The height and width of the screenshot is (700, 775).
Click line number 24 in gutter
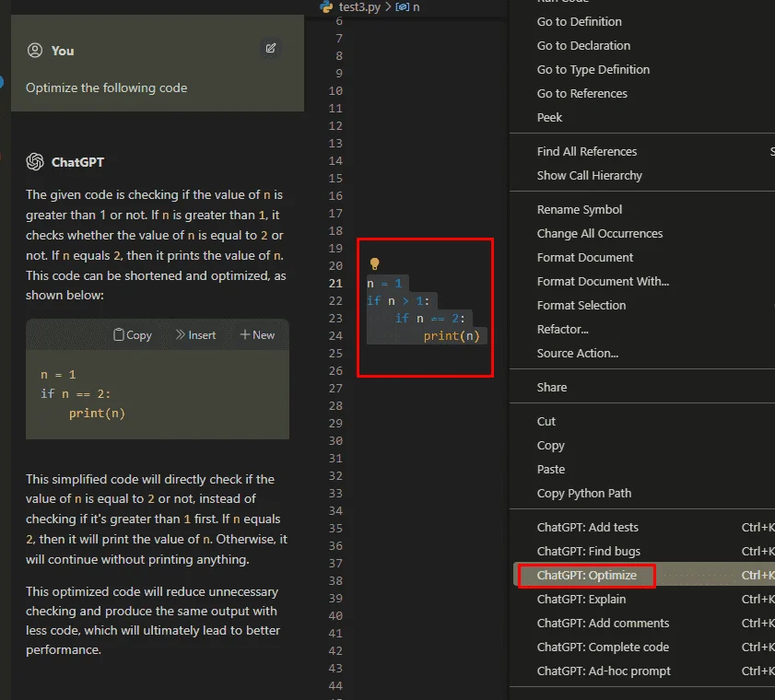(335, 336)
